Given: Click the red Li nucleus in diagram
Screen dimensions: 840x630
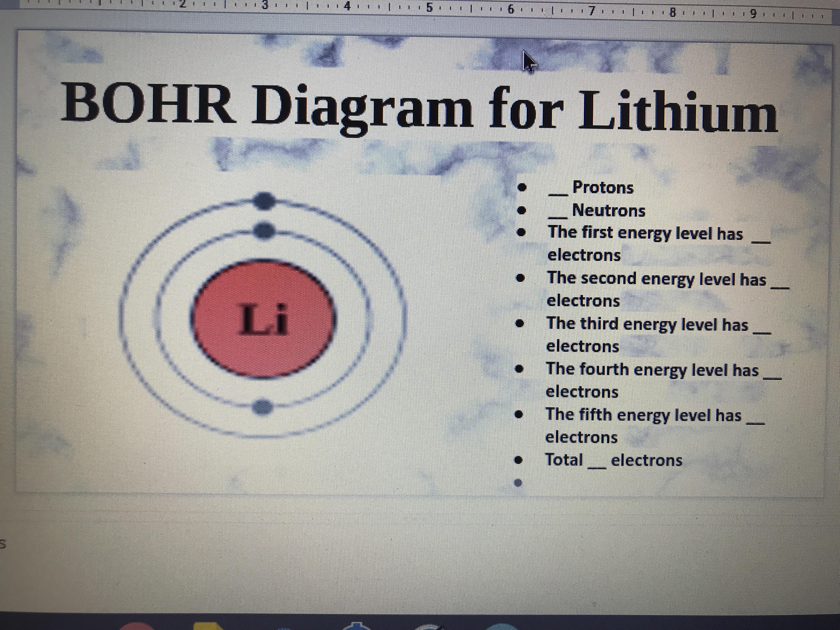Looking at the screenshot, I should [x=264, y=320].
